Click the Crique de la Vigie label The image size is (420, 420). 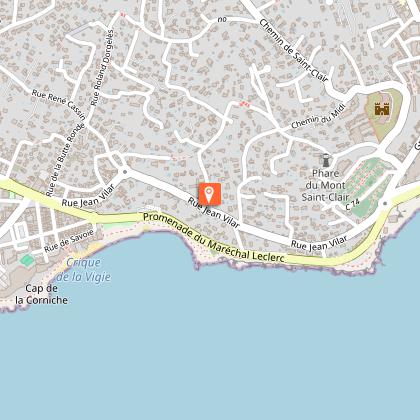pyautogui.click(x=83, y=270)
